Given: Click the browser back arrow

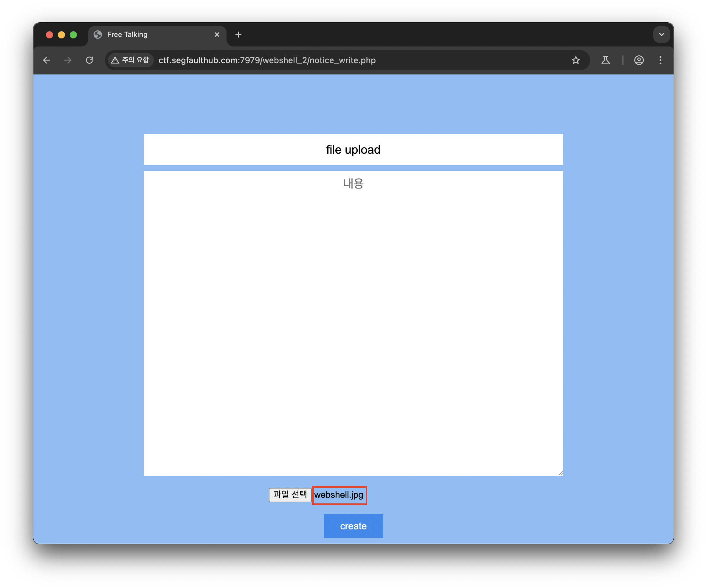Looking at the screenshot, I should (47, 60).
